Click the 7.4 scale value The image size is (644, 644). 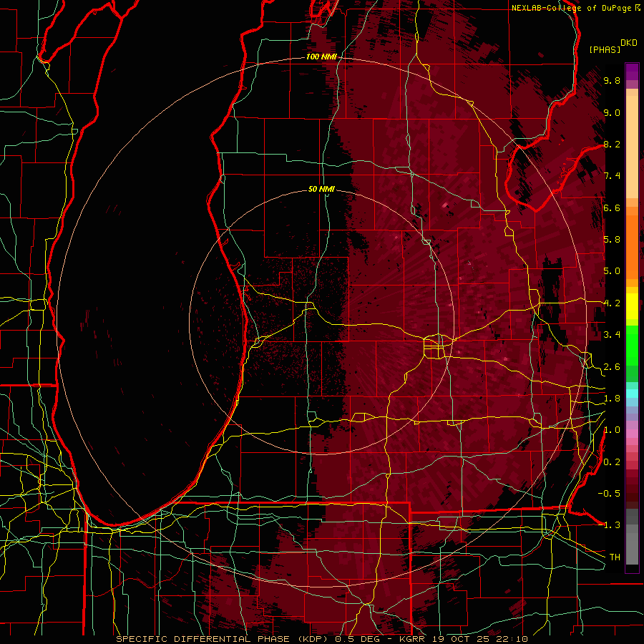612,176
